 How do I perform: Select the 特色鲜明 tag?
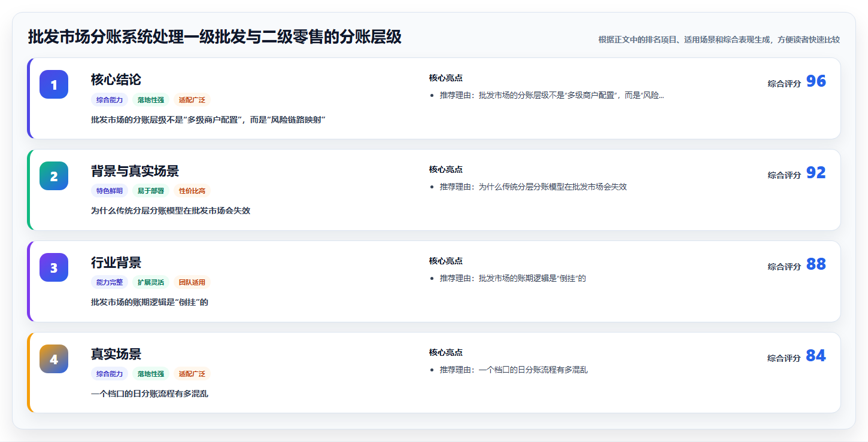click(x=110, y=191)
